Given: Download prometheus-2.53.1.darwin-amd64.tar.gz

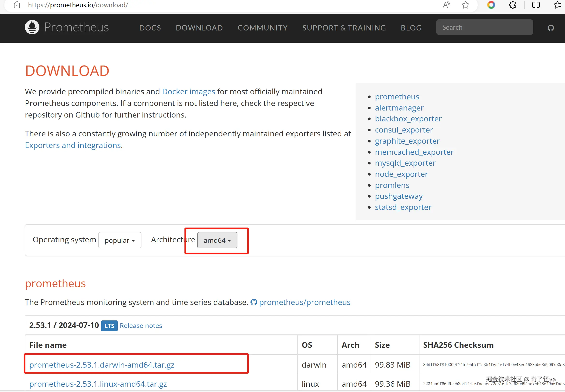Looking at the screenshot, I should click(x=102, y=365).
